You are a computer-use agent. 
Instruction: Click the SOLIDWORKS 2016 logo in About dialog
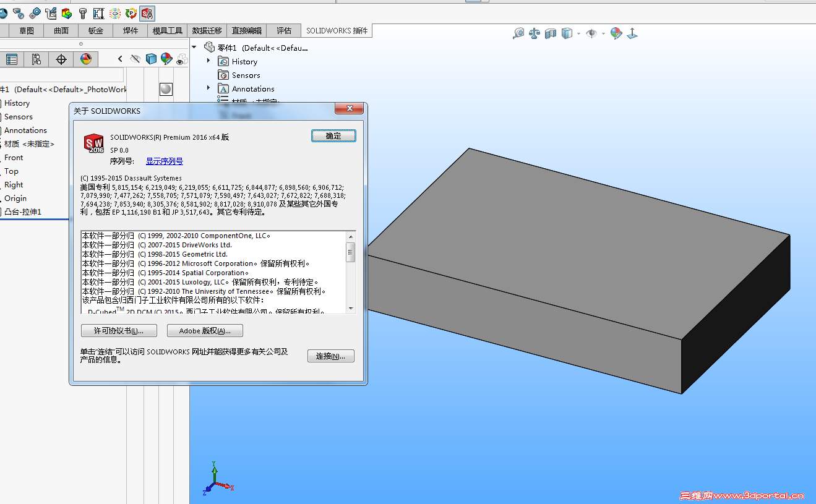click(x=94, y=143)
